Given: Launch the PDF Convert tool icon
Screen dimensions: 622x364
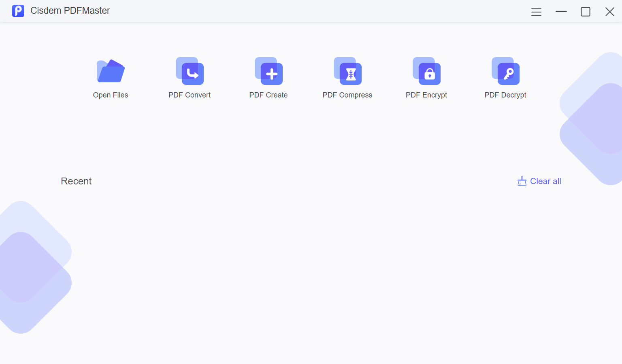Looking at the screenshot, I should point(190,71).
